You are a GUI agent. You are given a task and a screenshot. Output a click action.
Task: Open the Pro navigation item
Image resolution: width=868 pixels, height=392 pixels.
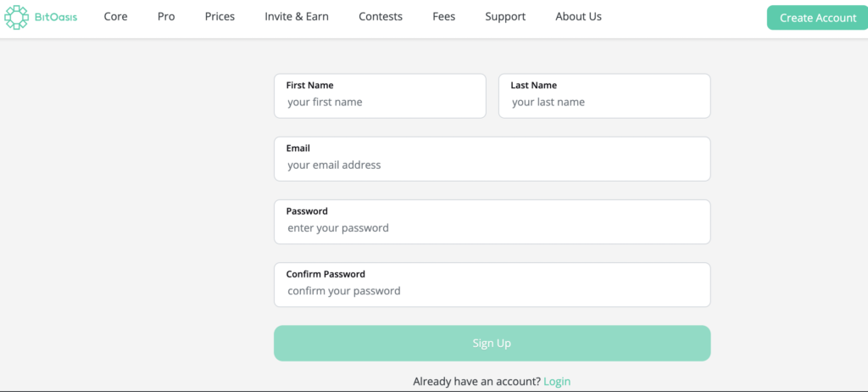click(x=166, y=17)
